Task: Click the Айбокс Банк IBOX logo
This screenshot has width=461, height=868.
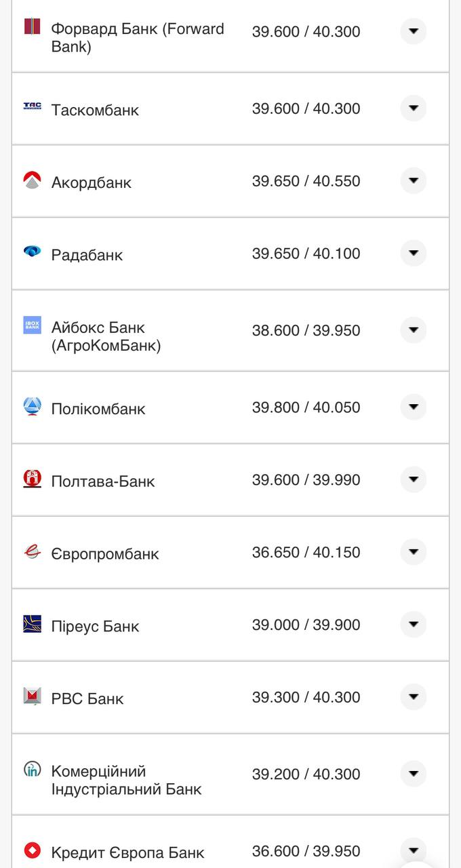Action: pyautogui.click(x=32, y=325)
